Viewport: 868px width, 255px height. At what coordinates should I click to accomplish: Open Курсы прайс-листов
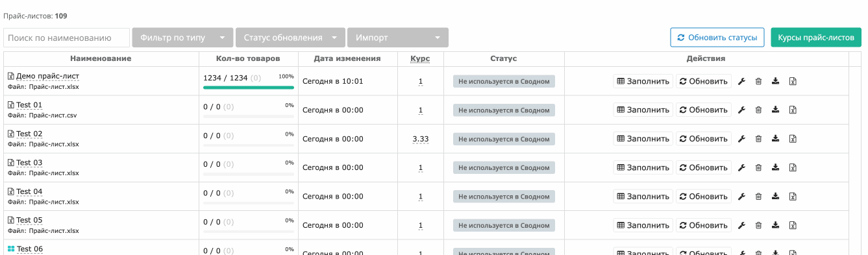[x=816, y=38]
